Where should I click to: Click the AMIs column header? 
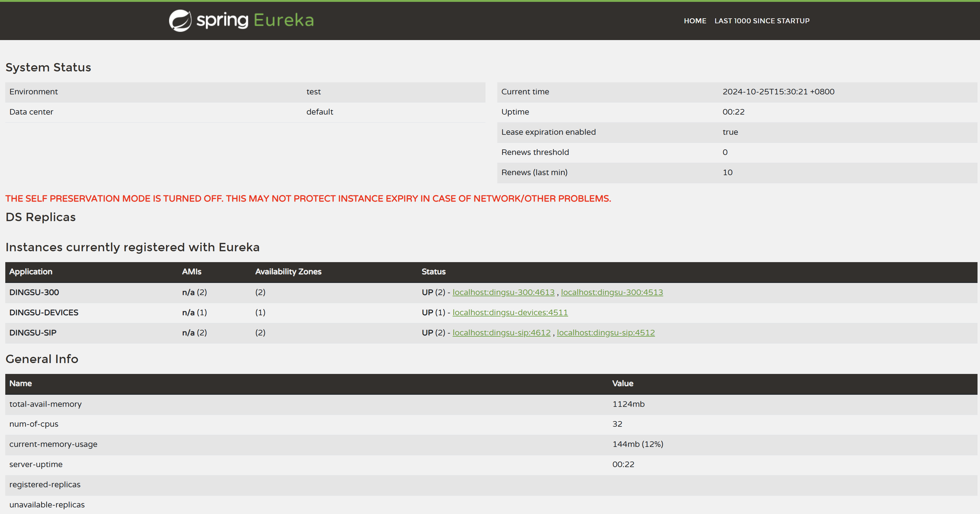(x=192, y=271)
